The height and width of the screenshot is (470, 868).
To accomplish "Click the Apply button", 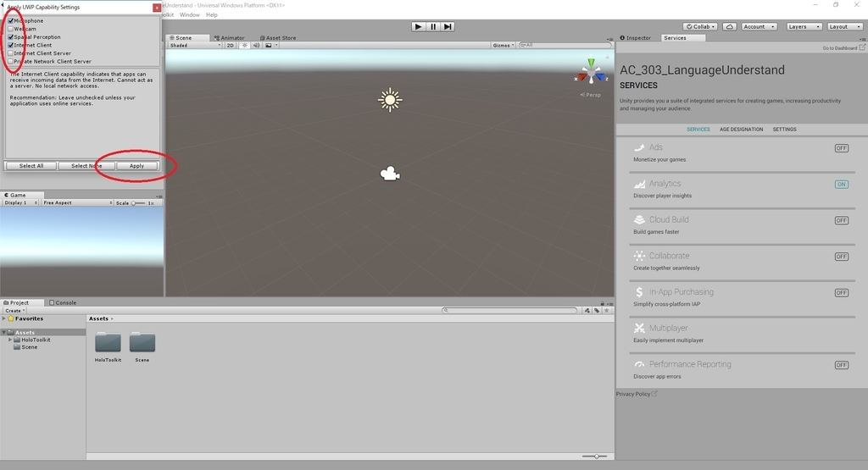I will [136, 166].
